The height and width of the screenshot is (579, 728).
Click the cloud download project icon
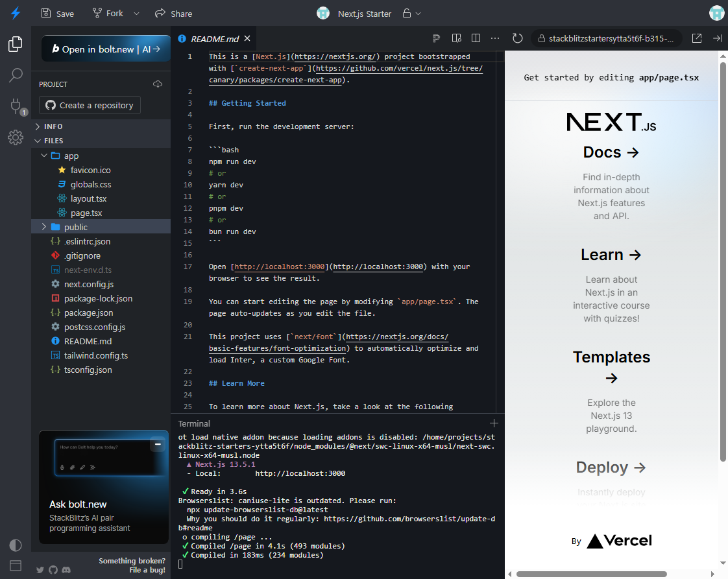pos(158,84)
